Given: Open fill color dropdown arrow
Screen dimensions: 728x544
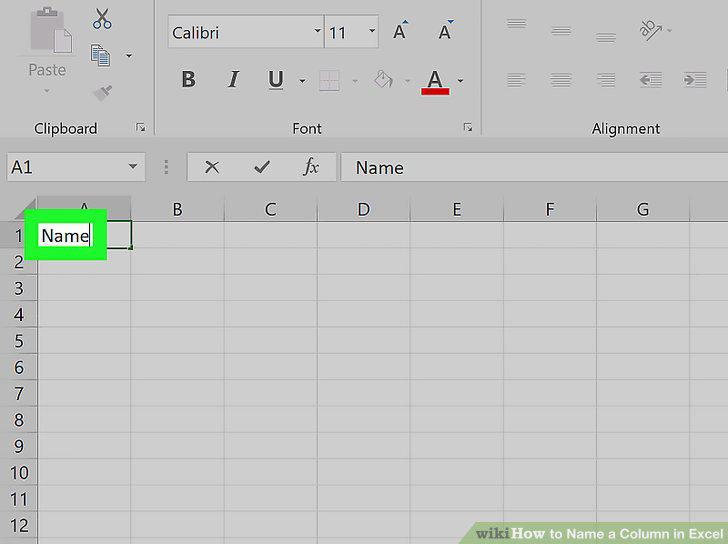Looking at the screenshot, I should pos(407,81).
